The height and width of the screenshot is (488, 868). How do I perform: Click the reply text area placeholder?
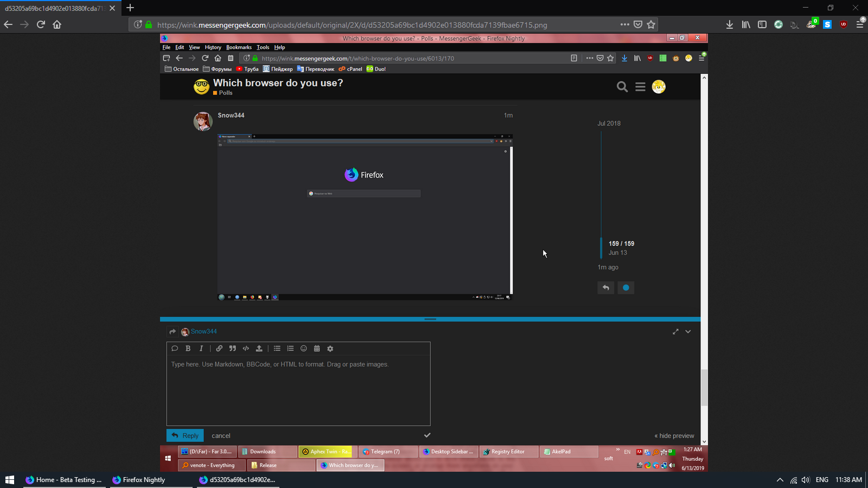[280, 364]
